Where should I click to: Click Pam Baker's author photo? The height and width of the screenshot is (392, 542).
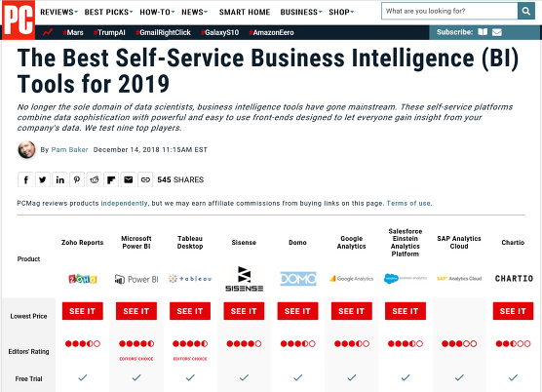(26, 149)
